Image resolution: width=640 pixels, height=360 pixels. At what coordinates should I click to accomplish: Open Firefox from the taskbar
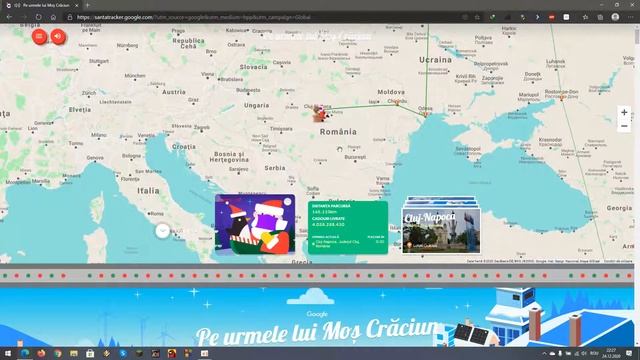click(x=41, y=353)
